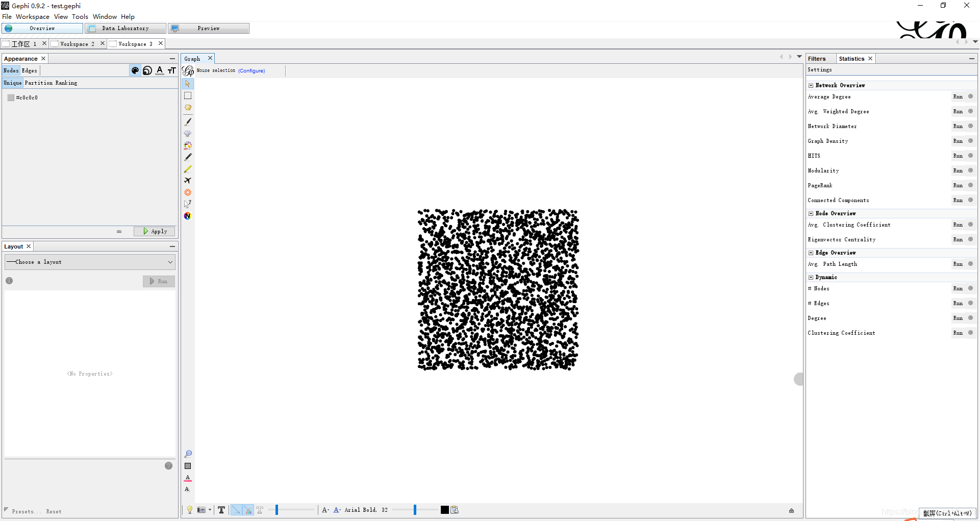This screenshot has width=980, height=521.
Task: Select the rectangle selection tool
Action: click(x=188, y=95)
